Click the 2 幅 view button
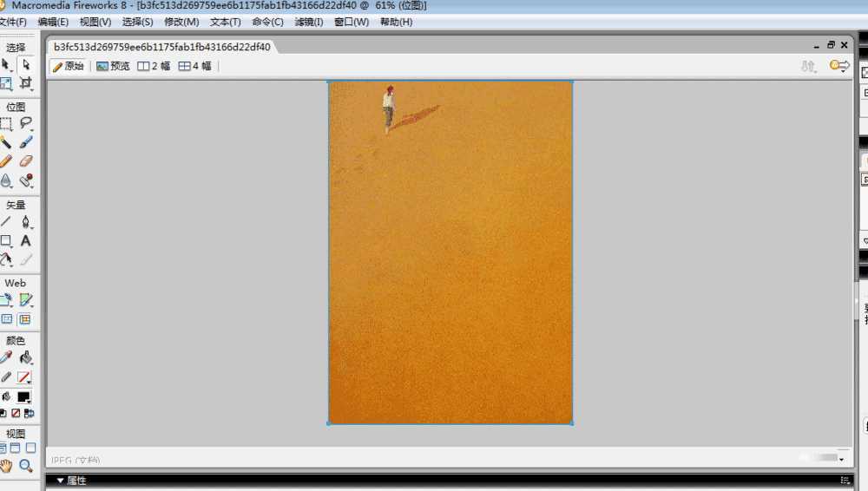 tap(154, 66)
